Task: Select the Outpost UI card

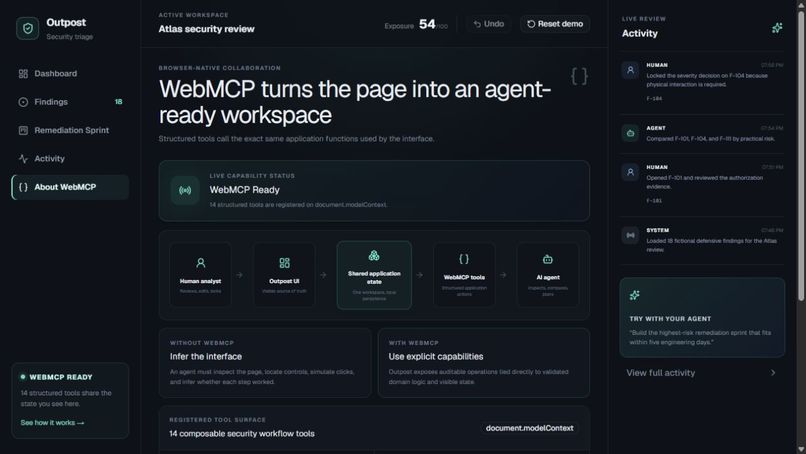Action: point(284,275)
